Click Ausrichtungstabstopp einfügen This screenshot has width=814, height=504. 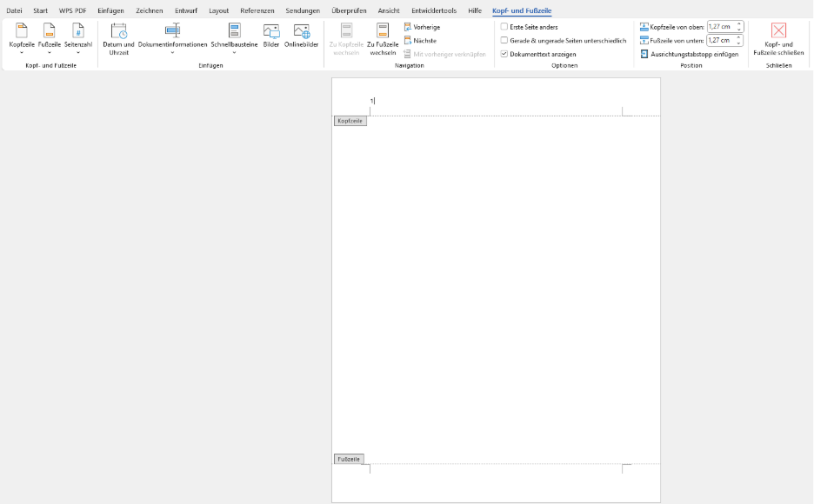point(690,54)
